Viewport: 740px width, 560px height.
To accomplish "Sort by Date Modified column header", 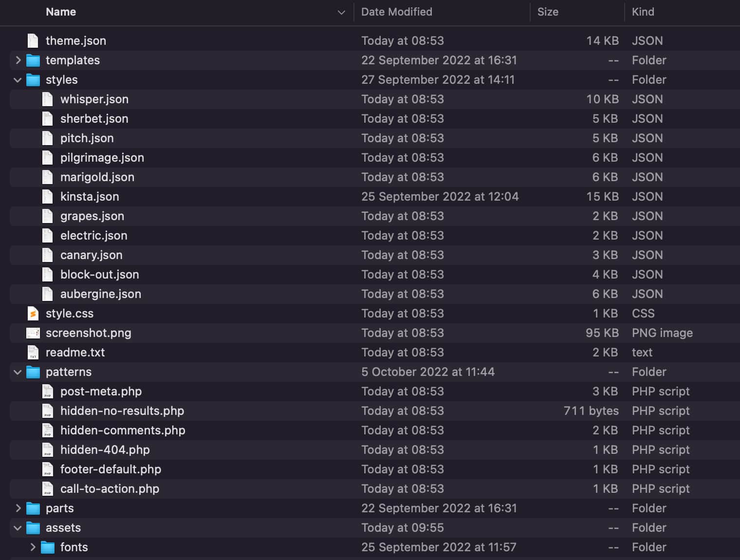I will [x=396, y=12].
